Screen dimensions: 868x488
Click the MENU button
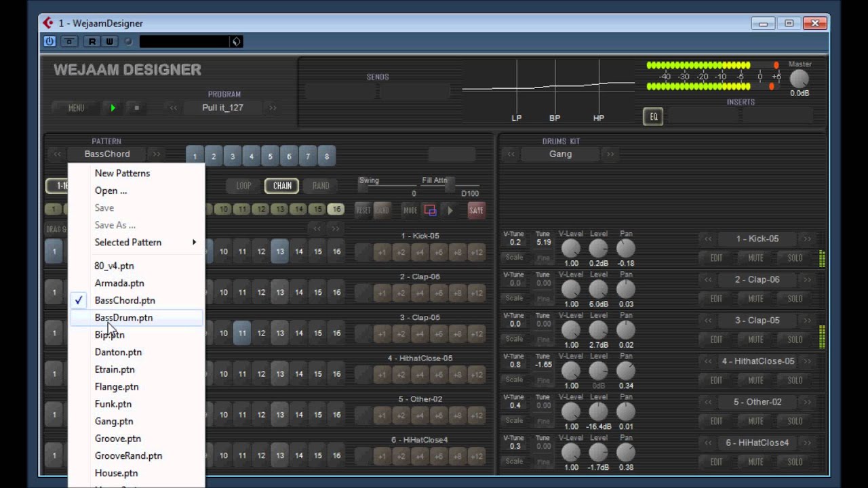76,108
